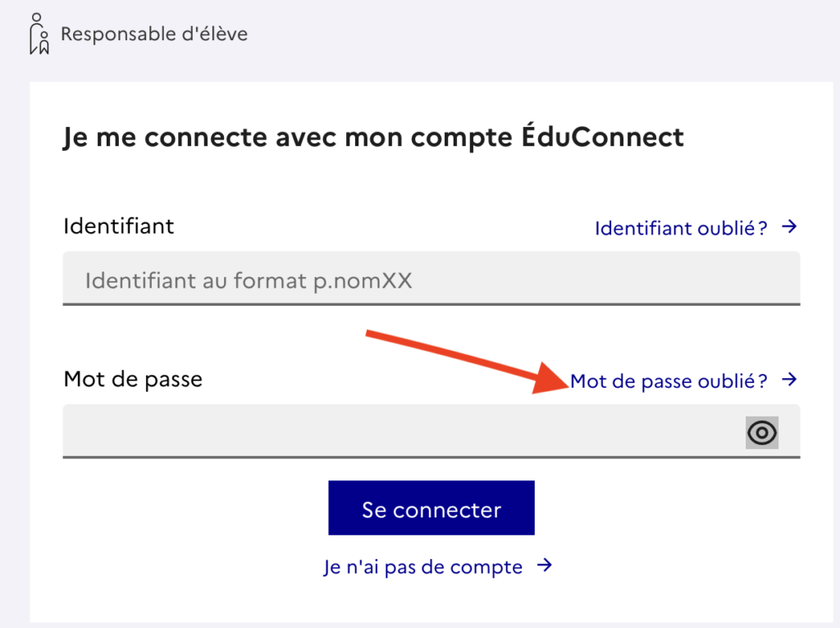
Task: Show password using the eye icon
Action: 762,433
